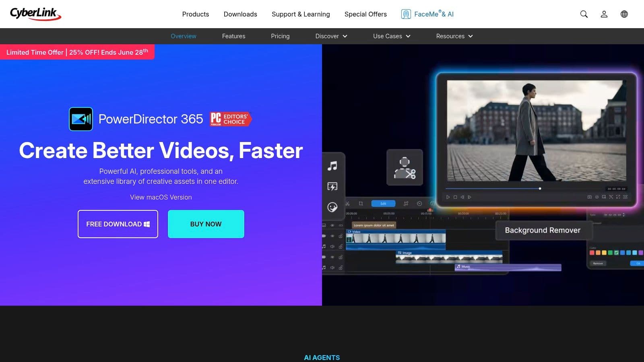This screenshot has width=644, height=362.
Task: Open the Products menu
Action: pos(196,14)
